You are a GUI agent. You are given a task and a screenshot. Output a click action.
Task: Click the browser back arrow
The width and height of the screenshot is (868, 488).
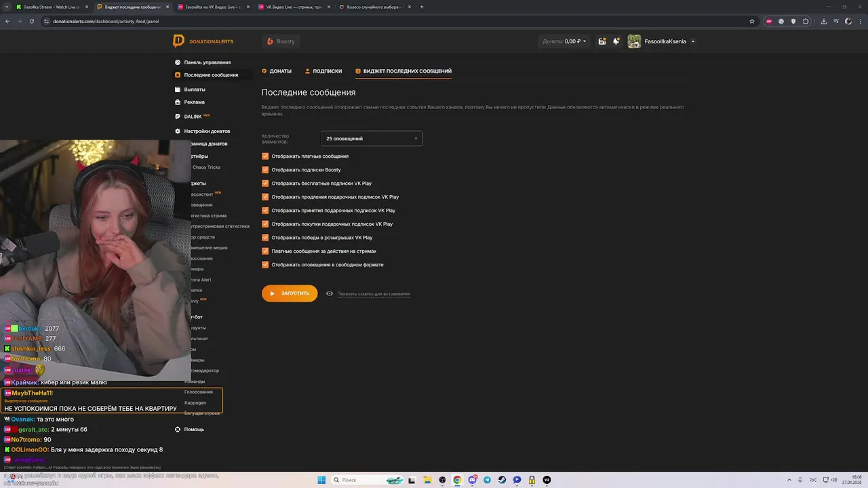tap(7, 21)
